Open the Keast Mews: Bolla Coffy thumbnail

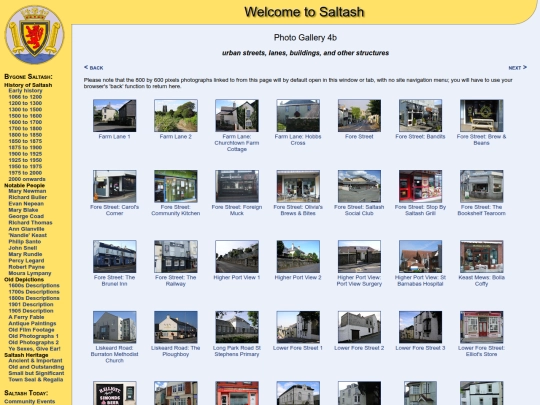[x=481, y=257]
